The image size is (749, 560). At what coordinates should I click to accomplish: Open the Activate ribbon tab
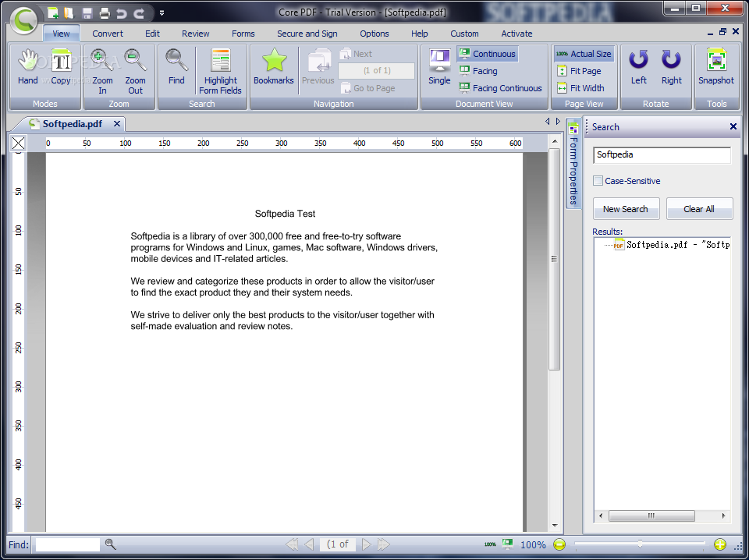[x=516, y=34]
